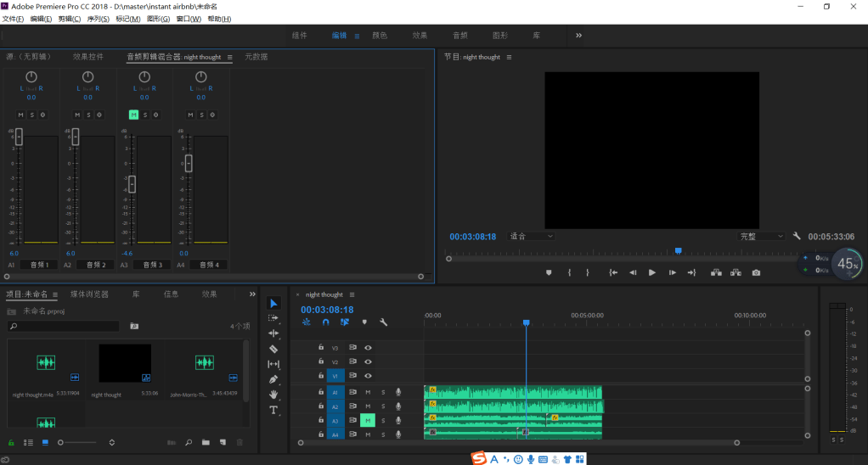Image resolution: width=868 pixels, height=465 pixels.
Task: Click the 音频 3 volume fader handle
Action: (x=132, y=183)
